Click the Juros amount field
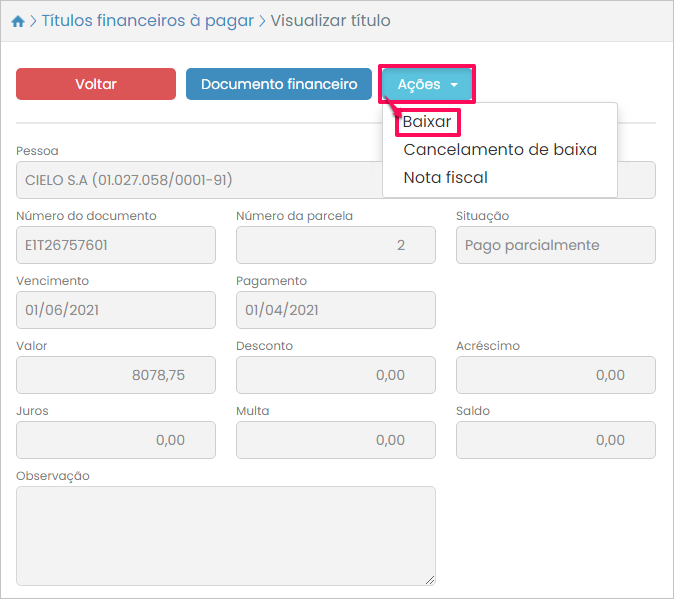This screenshot has width=674, height=599. [116, 440]
